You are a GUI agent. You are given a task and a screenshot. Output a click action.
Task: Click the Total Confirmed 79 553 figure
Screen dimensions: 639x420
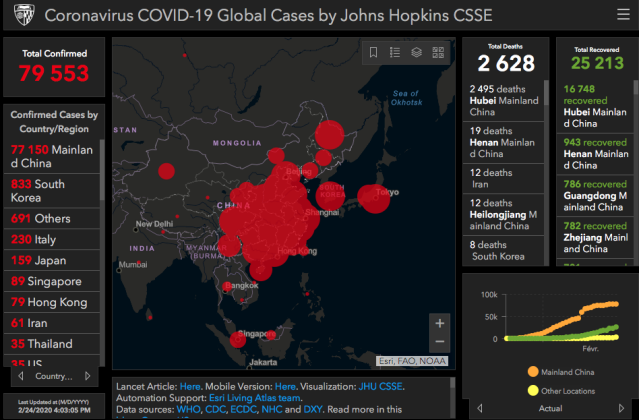54,73
